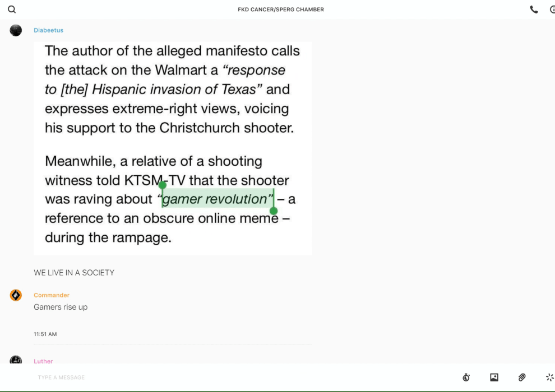Select the 'WE LIVE IN A SOCIETY' message
This screenshot has width=555, height=392.
tap(74, 273)
